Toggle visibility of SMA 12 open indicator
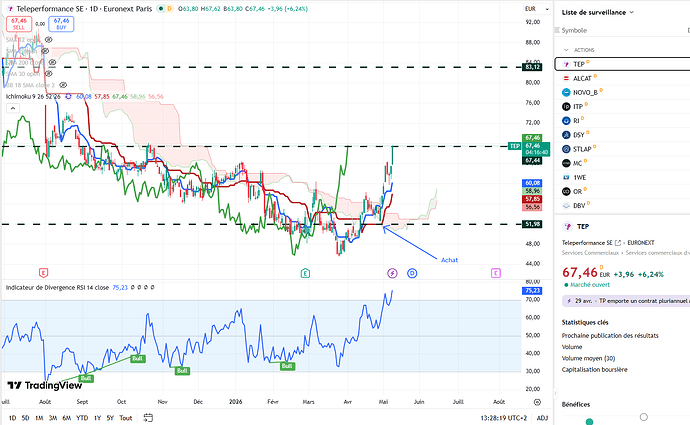690x425 pixels. coord(49,40)
